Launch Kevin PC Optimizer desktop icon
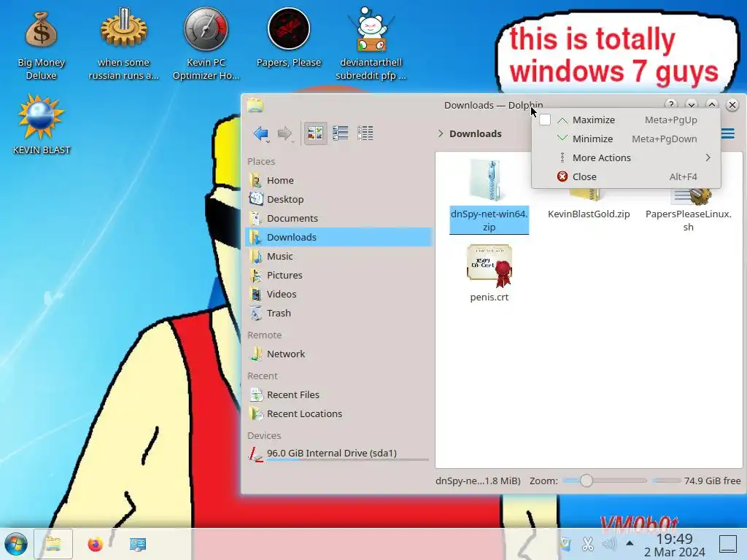 pyautogui.click(x=206, y=44)
